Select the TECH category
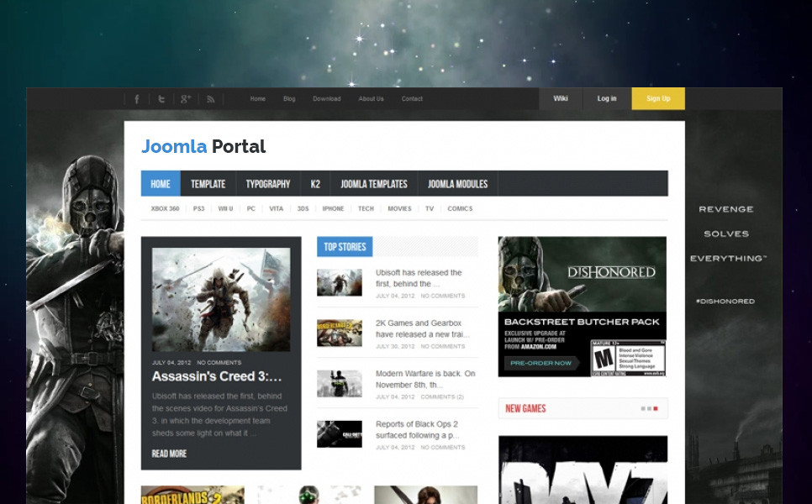 [x=366, y=208]
